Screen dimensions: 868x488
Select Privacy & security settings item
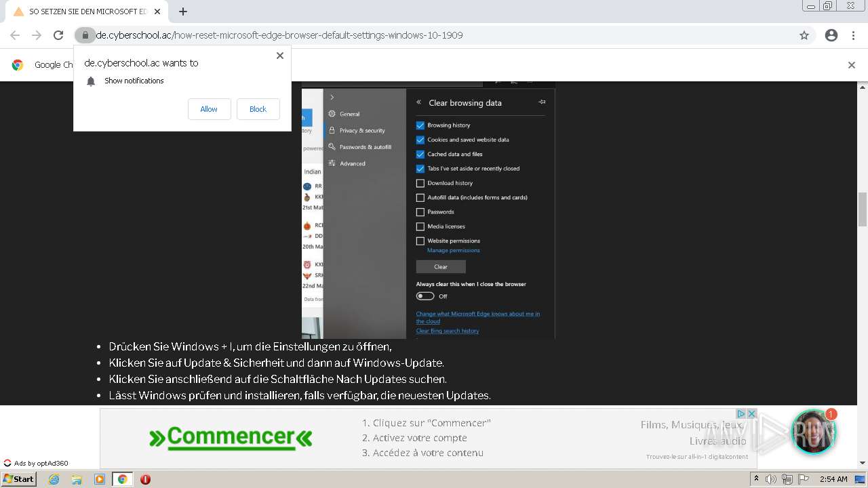[357, 130]
